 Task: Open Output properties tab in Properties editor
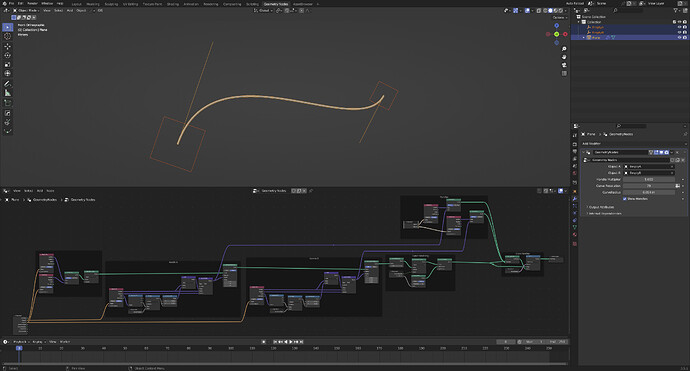575,151
